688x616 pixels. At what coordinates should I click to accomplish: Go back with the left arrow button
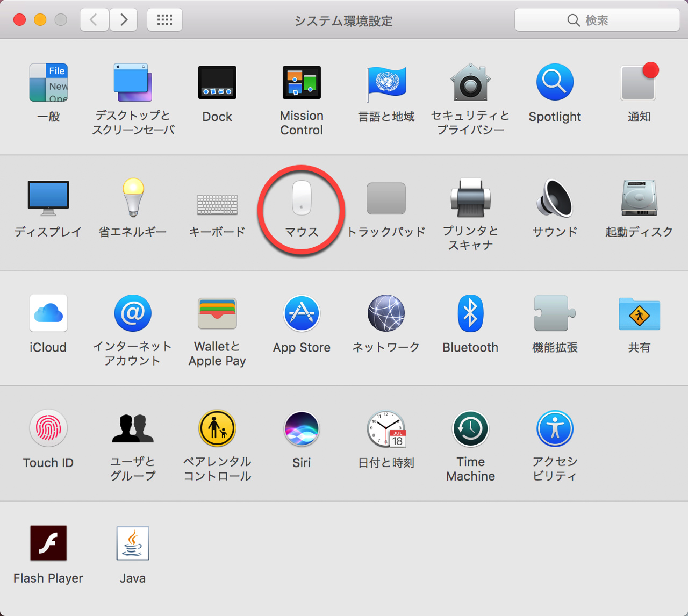click(x=94, y=20)
